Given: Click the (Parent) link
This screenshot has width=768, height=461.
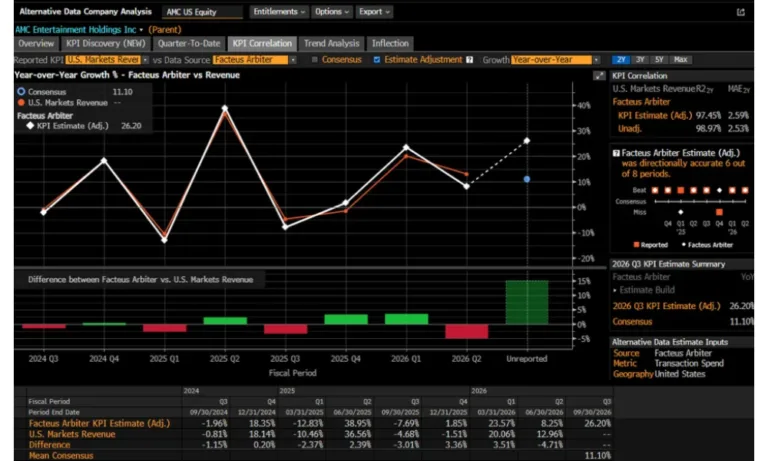Looking at the screenshot, I should (x=165, y=30).
